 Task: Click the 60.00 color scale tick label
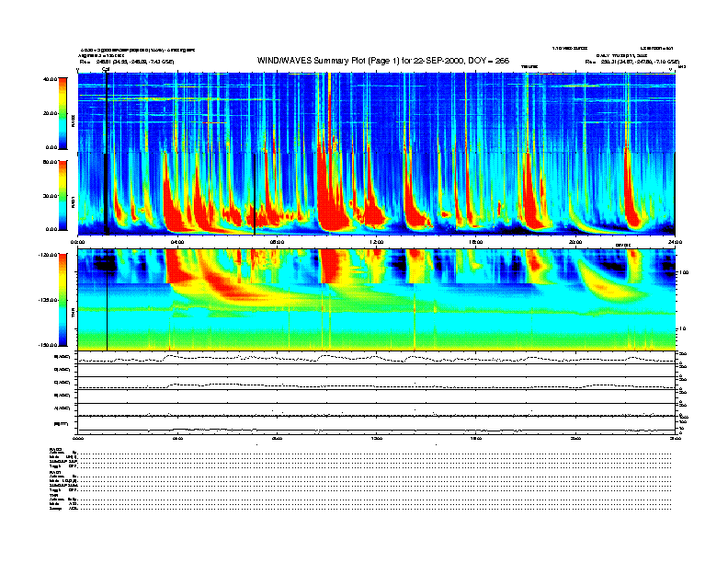coord(51,162)
